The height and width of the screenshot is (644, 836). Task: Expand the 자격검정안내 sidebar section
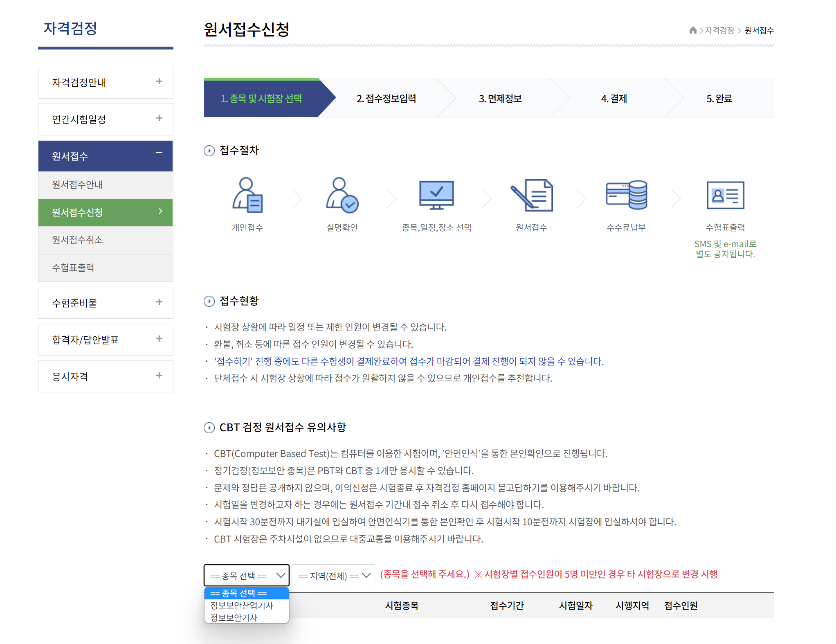159,82
